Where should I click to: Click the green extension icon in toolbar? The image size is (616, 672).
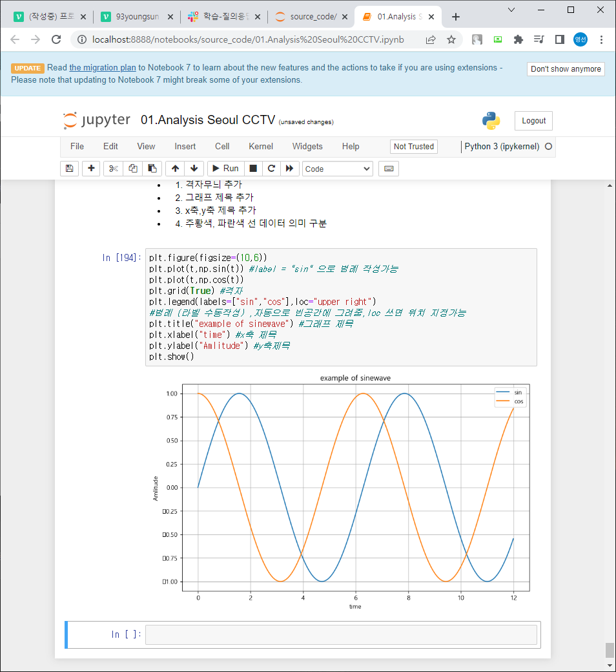(x=498, y=40)
